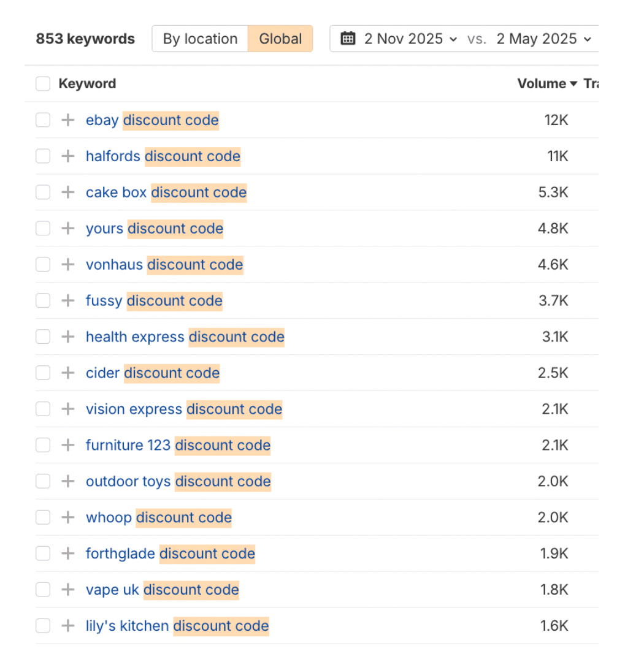Tick the checkbox for furniture 123 discount code

(43, 445)
